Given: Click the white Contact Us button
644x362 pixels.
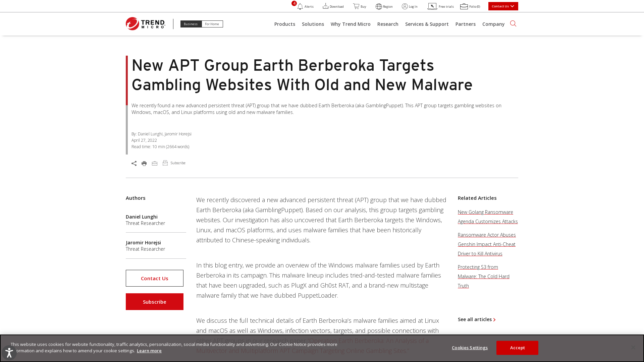Looking at the screenshot, I should click(155, 278).
